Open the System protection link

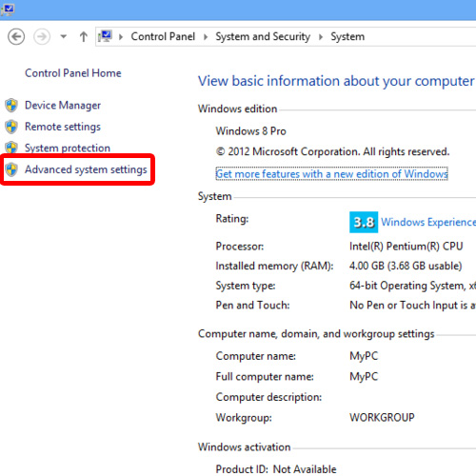pyautogui.click(x=68, y=148)
